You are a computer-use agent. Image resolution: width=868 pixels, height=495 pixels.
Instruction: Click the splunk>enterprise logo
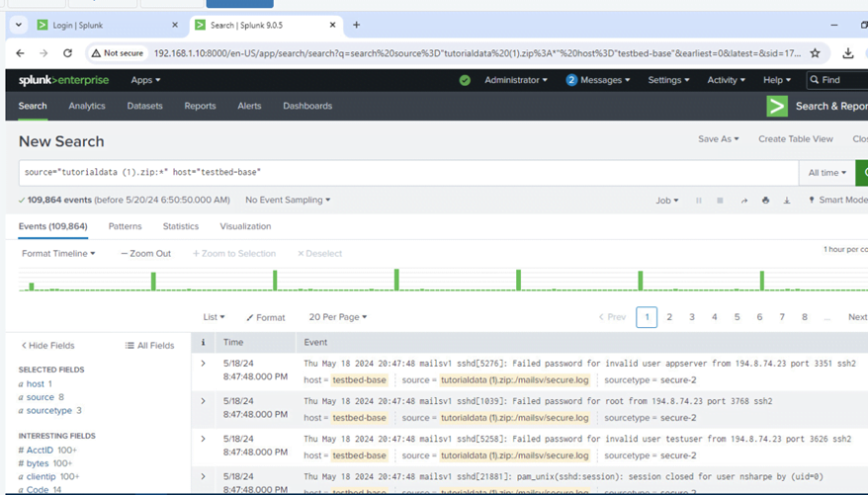pos(63,80)
